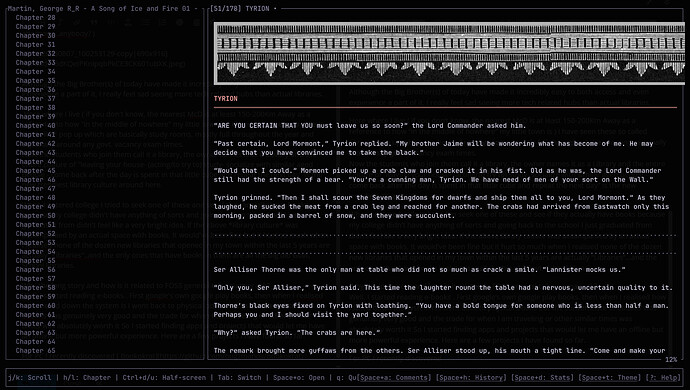Select Chapter 35 in the list
This screenshot has width=690, height=390.
click(x=36, y=81)
